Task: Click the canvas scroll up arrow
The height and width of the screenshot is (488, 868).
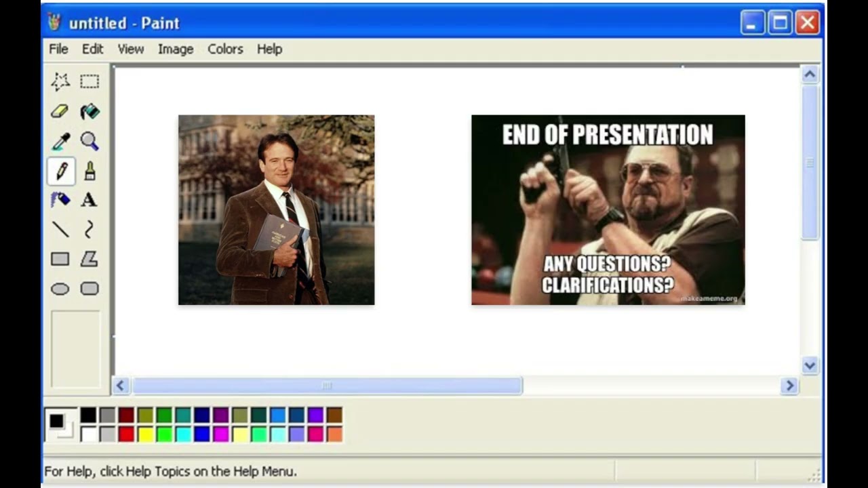Action: tap(810, 75)
